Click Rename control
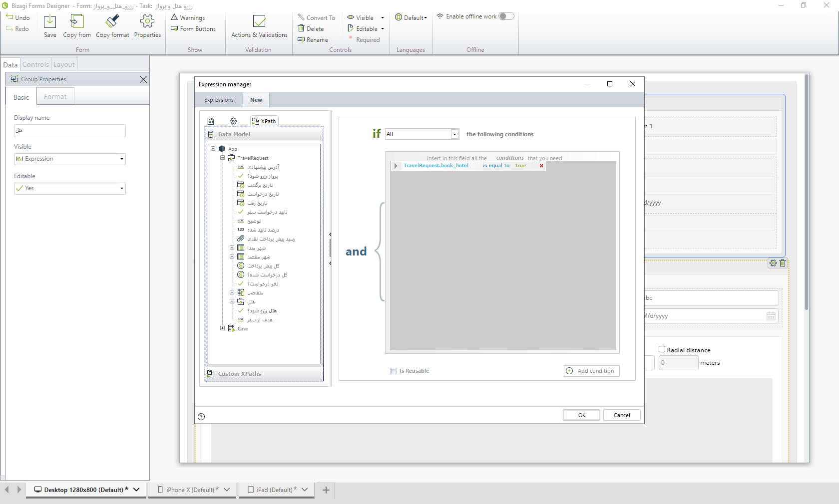This screenshot has width=839, height=504. [x=313, y=40]
